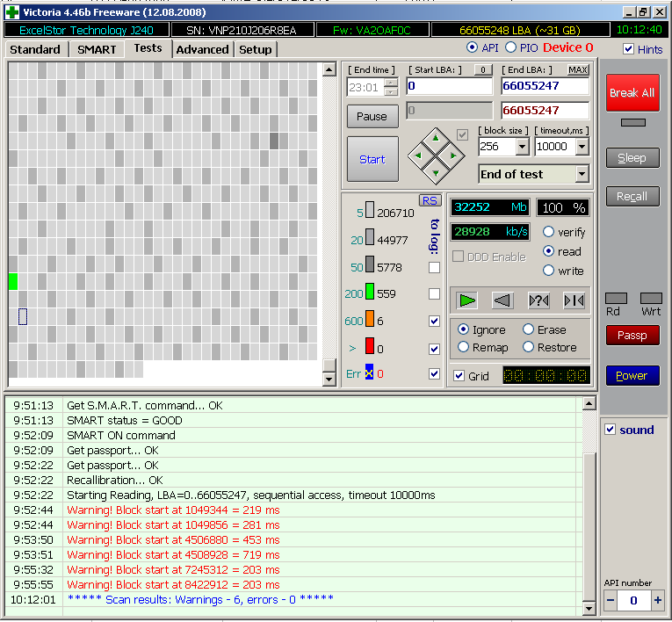Open the block size dropdown
Viewport: 672px width, 622px height.
pos(522,147)
